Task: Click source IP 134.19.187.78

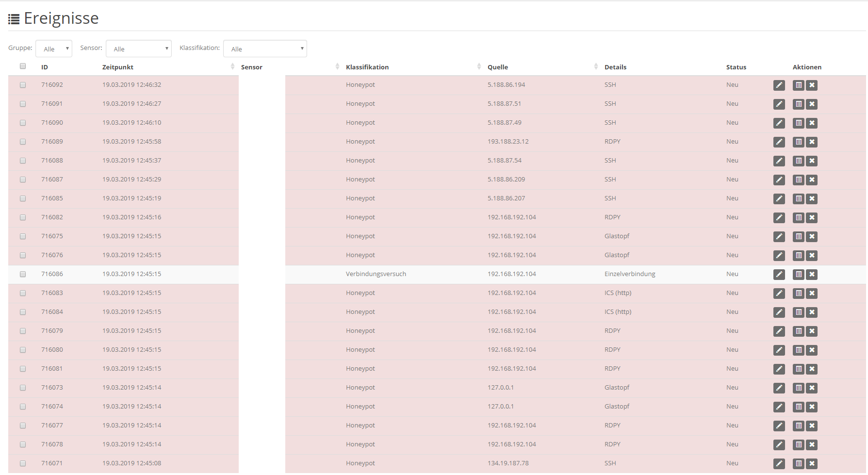Action: [x=508, y=463]
